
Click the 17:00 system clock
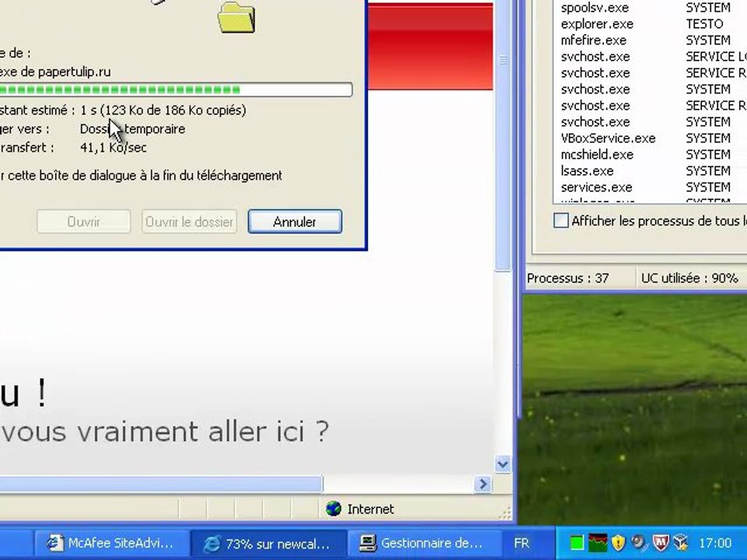pyautogui.click(x=714, y=543)
